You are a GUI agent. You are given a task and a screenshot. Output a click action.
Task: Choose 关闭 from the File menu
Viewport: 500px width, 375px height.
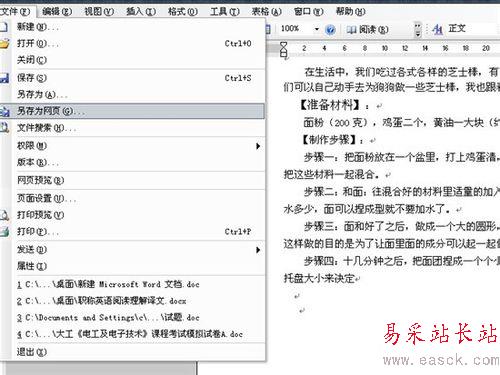click(x=133, y=60)
